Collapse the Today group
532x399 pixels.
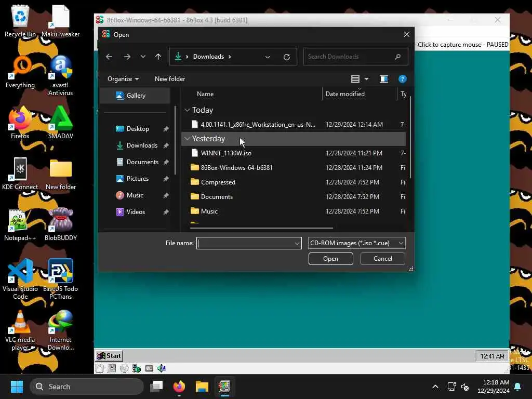tap(187, 110)
